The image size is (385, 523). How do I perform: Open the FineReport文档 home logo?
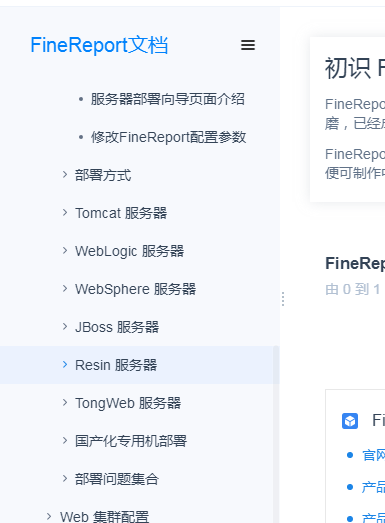(99, 45)
